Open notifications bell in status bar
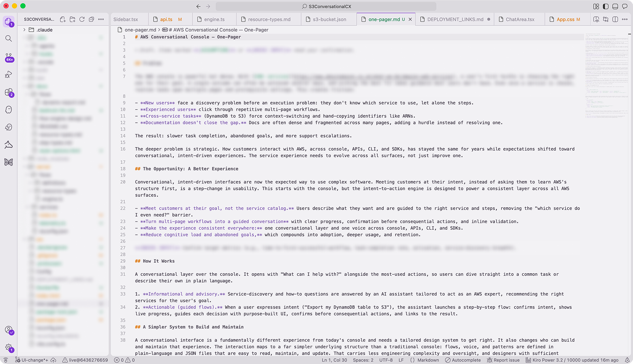Viewport: 633px width, 364px height. tap(627, 360)
